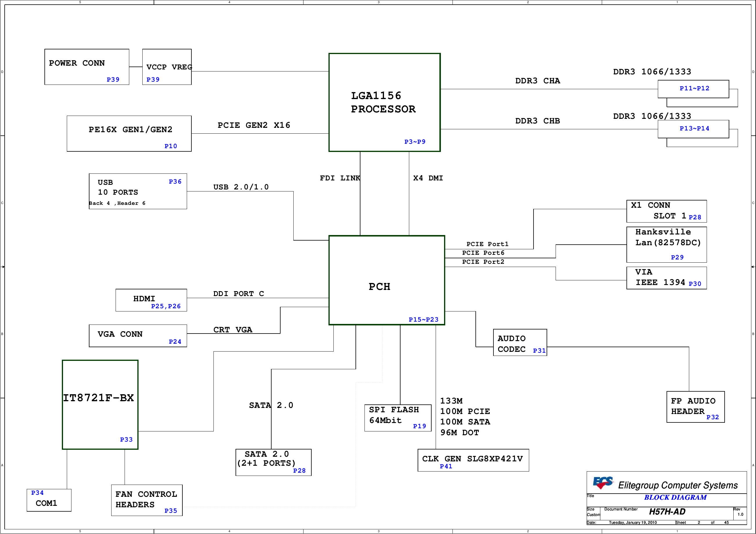Open page link P34 above COM1
Screen dimensions: 756x534
pos(37,492)
